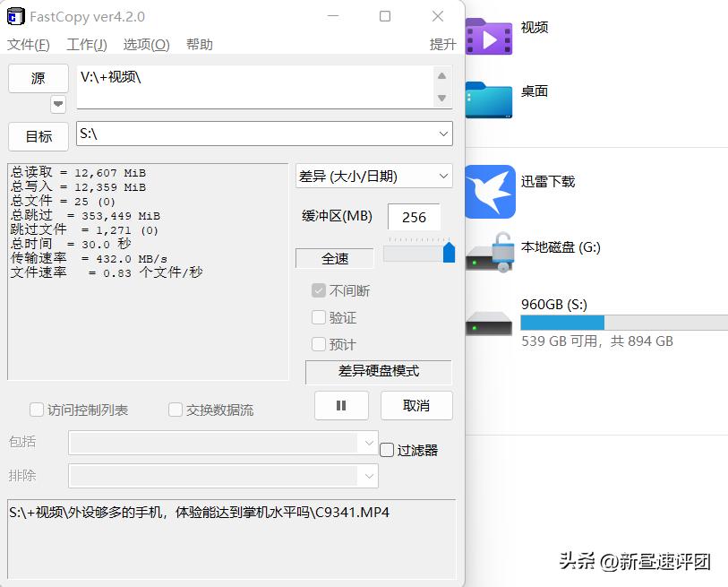The height and width of the screenshot is (587, 728).
Task: Pause the running copy job
Action: [x=341, y=405]
